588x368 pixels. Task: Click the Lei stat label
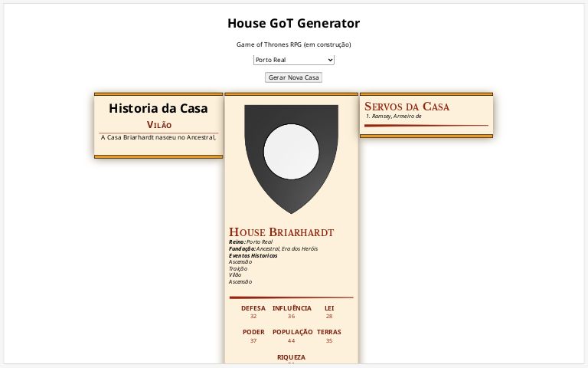(329, 308)
